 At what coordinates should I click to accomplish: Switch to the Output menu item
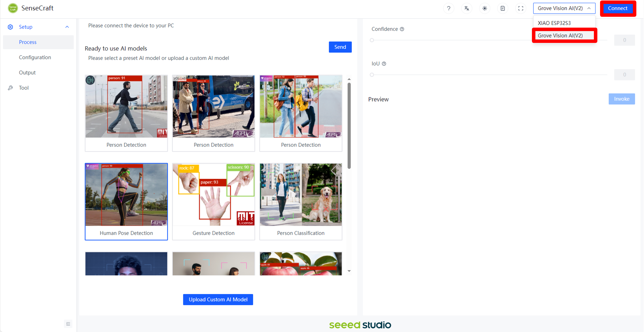[x=27, y=73]
